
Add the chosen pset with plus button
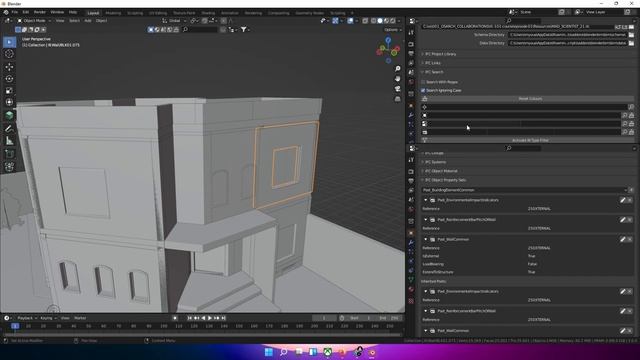631,190
